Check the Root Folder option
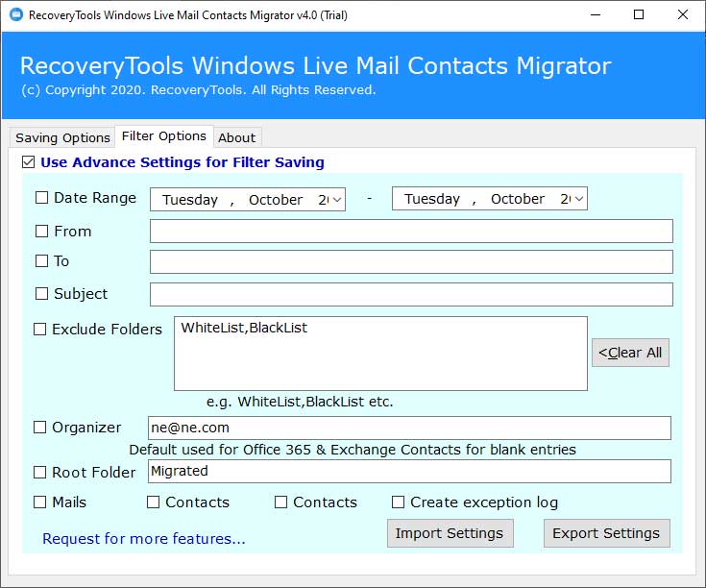706x588 pixels. (x=40, y=473)
